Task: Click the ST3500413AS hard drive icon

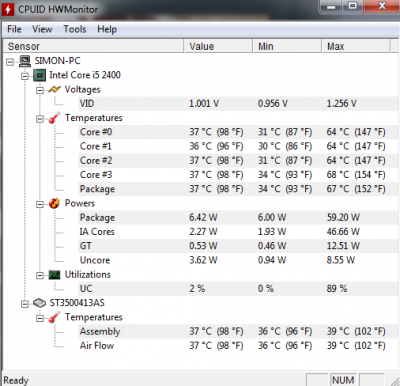Action: tap(39, 303)
